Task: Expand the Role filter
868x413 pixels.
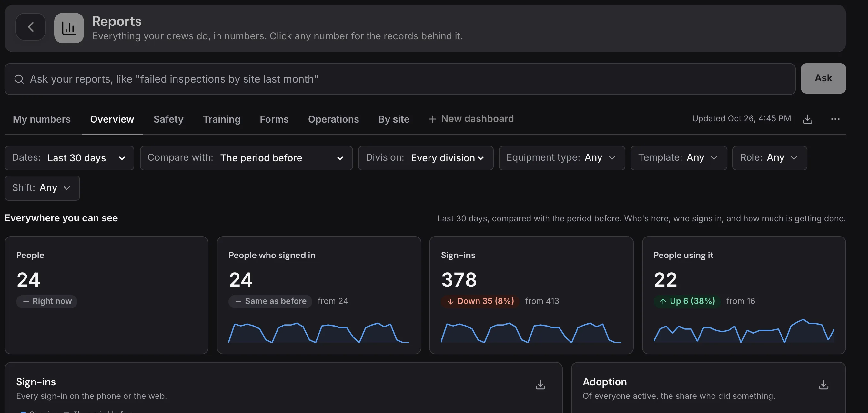Action: [770, 158]
